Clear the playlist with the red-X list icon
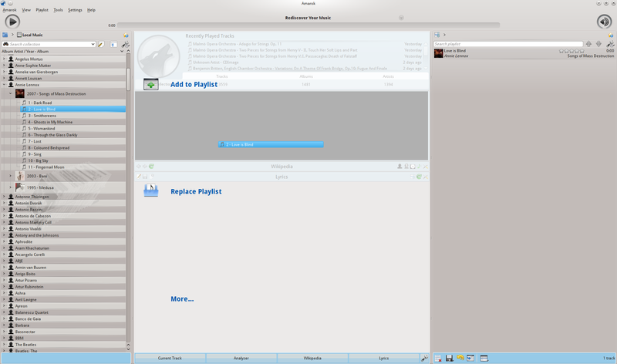This screenshot has height=364, width=617. pyautogui.click(x=437, y=358)
